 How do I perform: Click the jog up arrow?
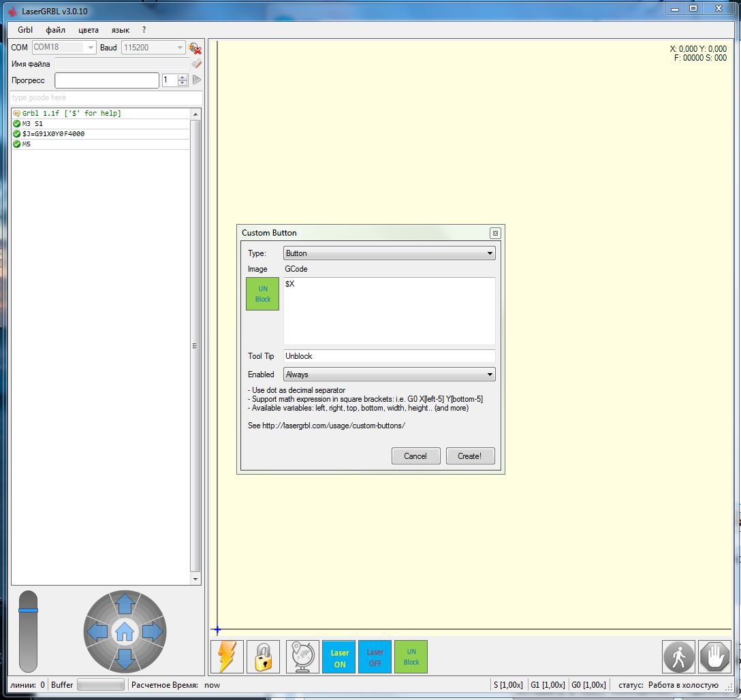coord(125,603)
